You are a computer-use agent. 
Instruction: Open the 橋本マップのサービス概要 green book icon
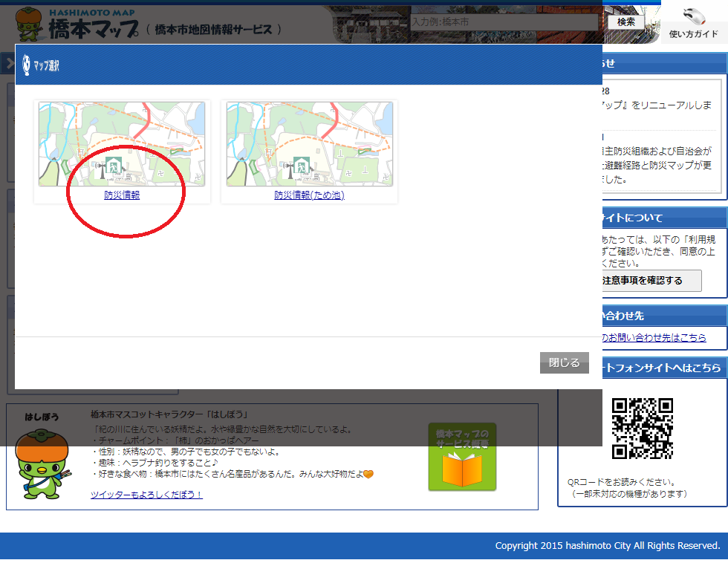click(x=462, y=457)
